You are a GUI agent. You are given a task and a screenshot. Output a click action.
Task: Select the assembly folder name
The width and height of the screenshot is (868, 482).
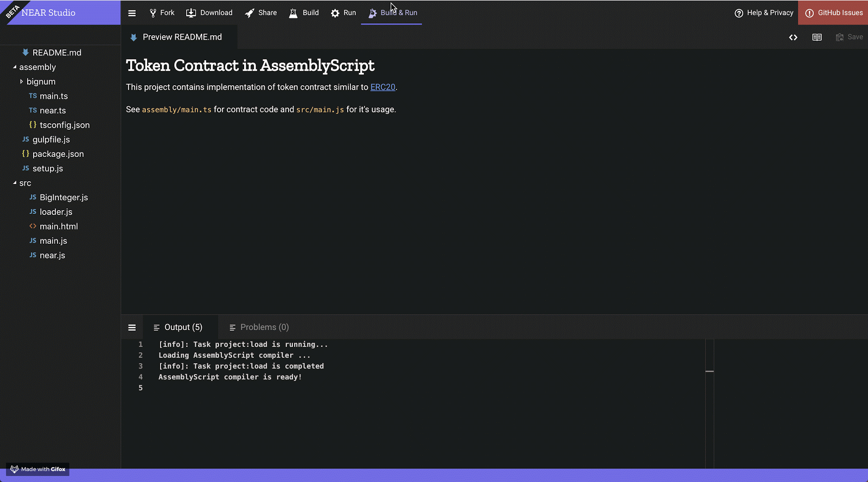37,67
